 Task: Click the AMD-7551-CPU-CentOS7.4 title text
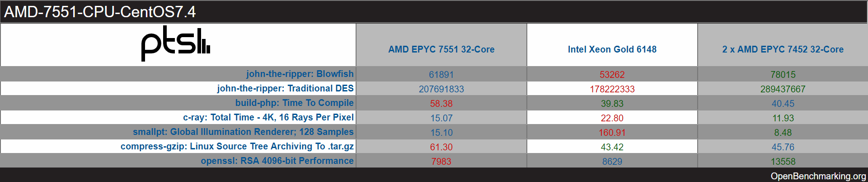click(x=100, y=12)
